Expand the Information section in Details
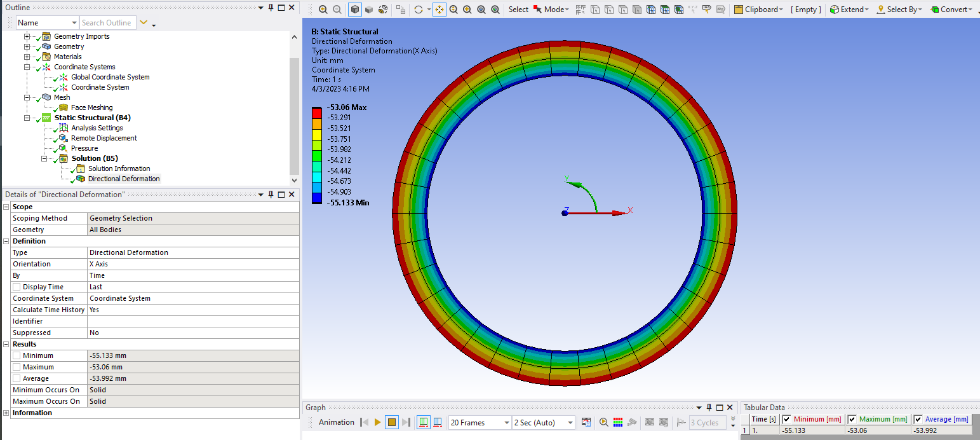The width and height of the screenshot is (980, 440). (6, 413)
